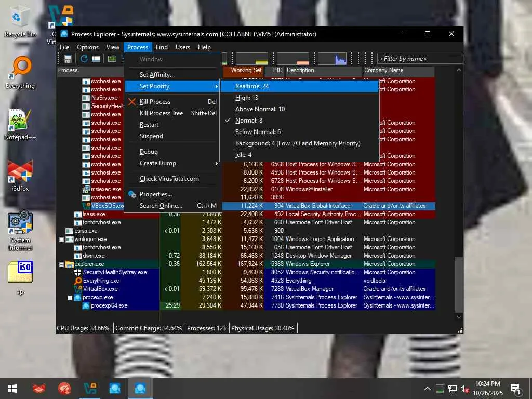Image resolution: width=532 pixels, height=399 pixels.
Task: Click the Everything.exe process icon
Action: [78, 281]
